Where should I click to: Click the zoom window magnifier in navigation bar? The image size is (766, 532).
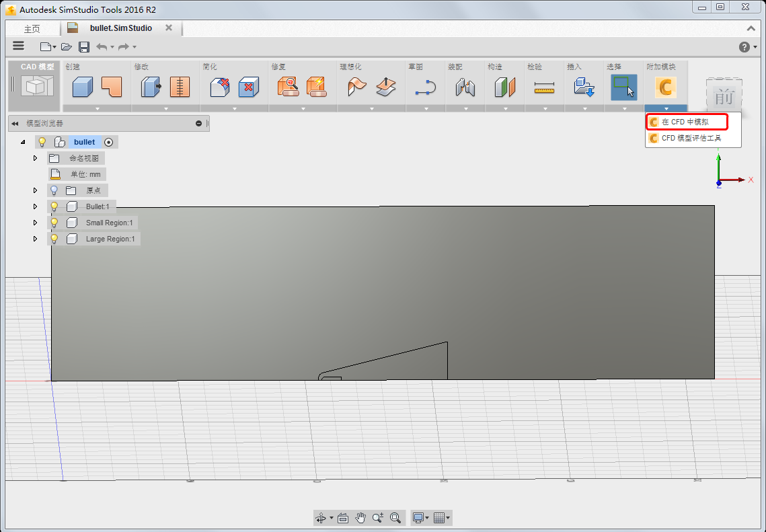[395, 518]
